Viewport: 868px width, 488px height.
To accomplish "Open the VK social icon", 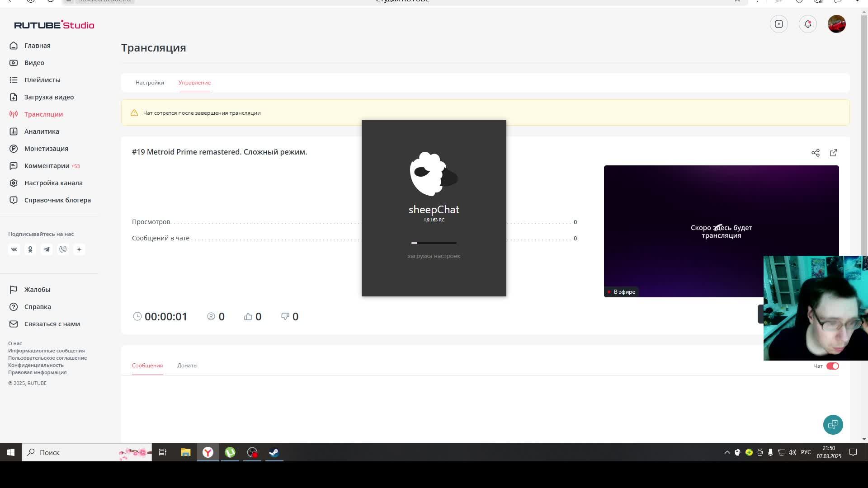I will coord(14,249).
